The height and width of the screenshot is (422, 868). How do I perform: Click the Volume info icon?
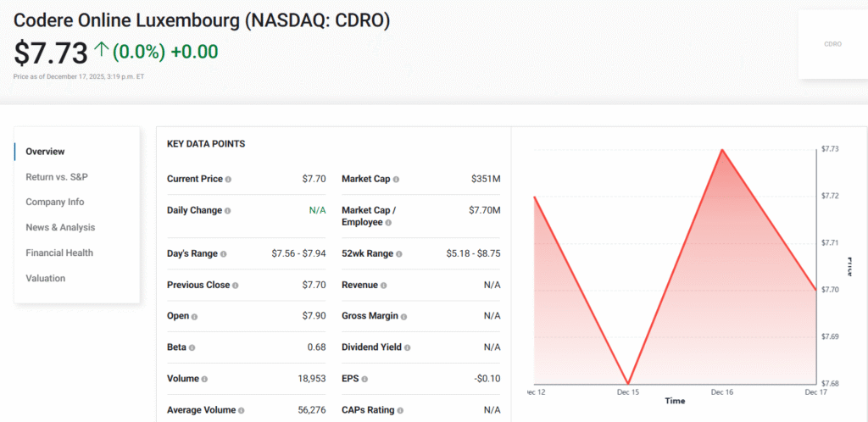[x=204, y=379]
